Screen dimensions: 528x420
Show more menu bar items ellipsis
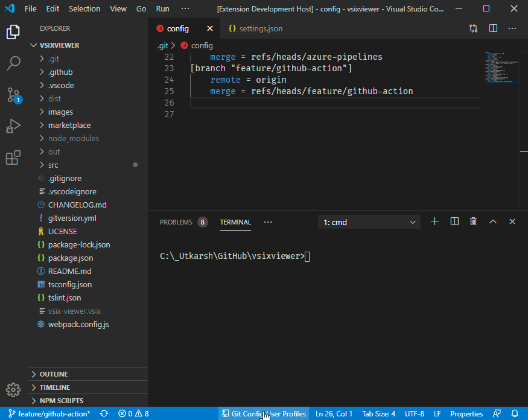[185, 9]
